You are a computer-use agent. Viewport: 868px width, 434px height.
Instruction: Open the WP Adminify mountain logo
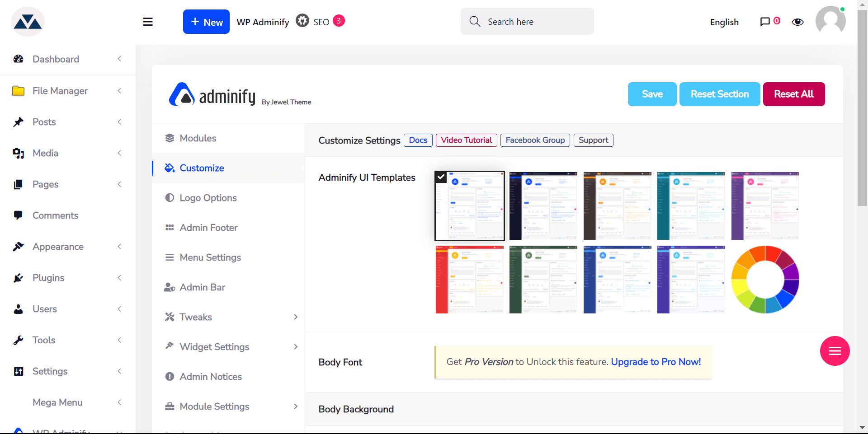click(x=28, y=22)
